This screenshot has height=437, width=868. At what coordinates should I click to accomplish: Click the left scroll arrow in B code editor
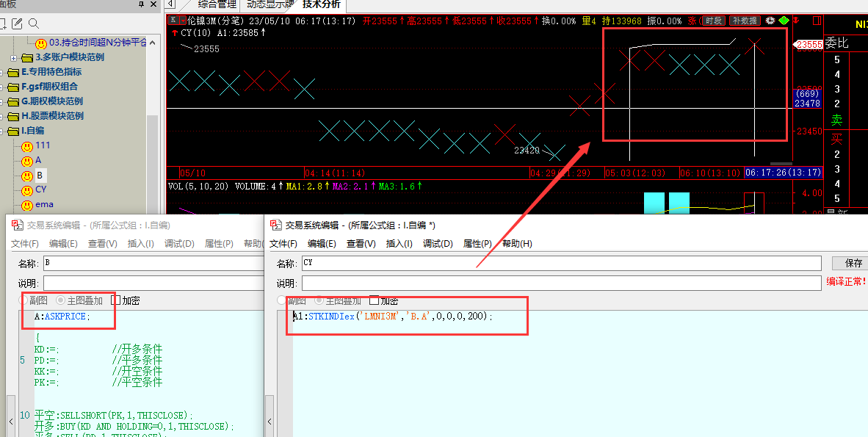(11, 422)
